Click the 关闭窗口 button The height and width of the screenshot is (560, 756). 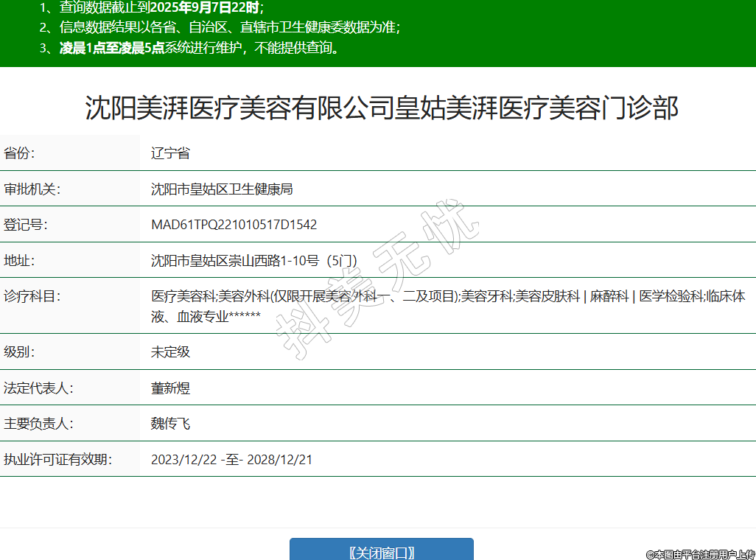(381, 552)
